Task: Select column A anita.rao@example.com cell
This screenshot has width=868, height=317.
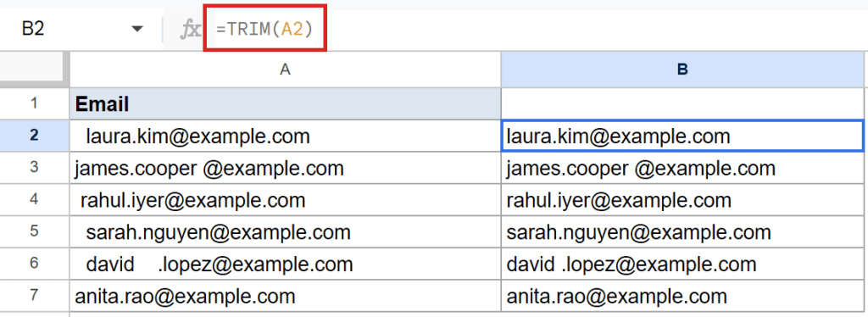Action: (285, 296)
